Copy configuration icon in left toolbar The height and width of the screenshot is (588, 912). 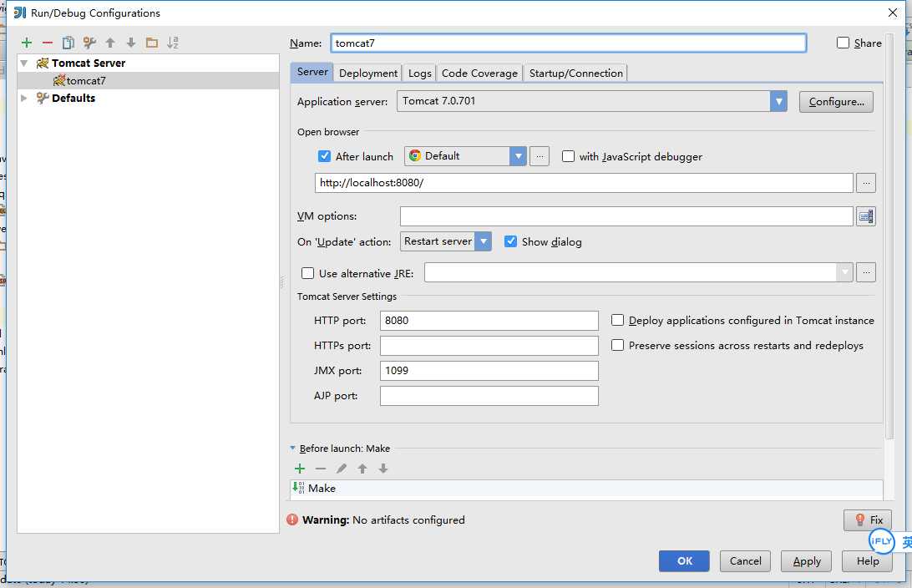(68, 43)
